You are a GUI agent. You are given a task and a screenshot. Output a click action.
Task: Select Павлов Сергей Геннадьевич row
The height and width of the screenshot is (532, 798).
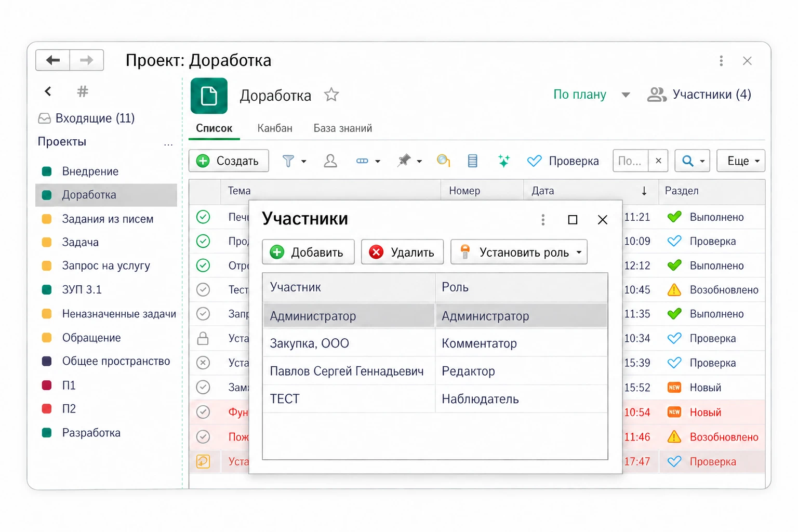pyautogui.click(x=435, y=371)
